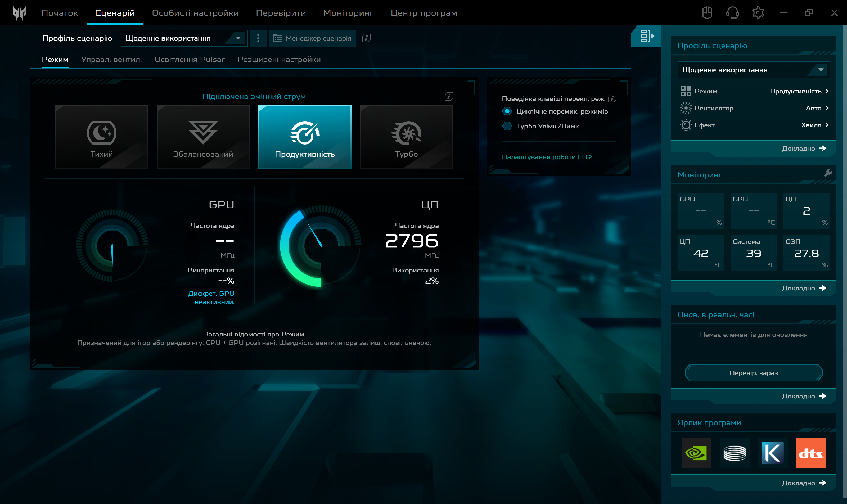Click the headset support icon
The width and height of the screenshot is (847, 504).
[x=733, y=12]
